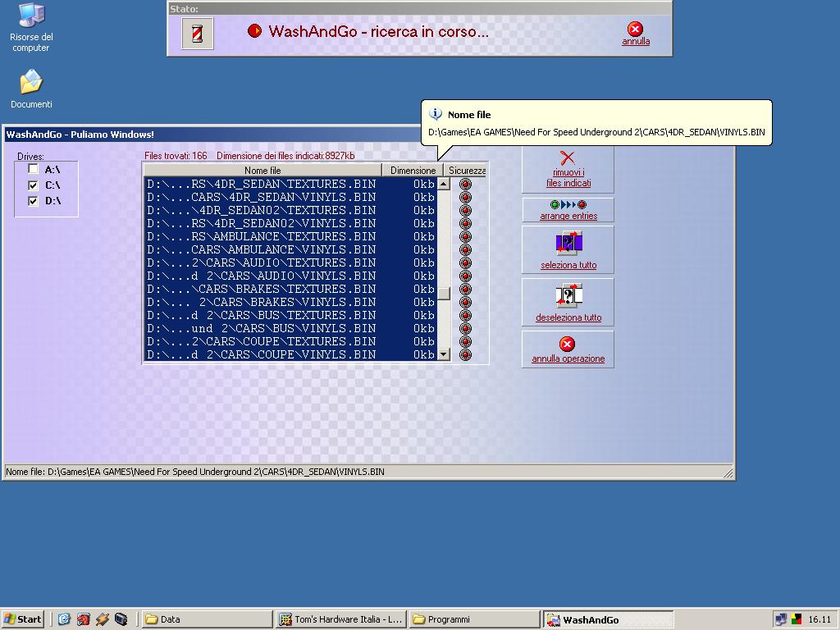
Task: Click the red X rimuovi files icon
Action: click(568, 157)
